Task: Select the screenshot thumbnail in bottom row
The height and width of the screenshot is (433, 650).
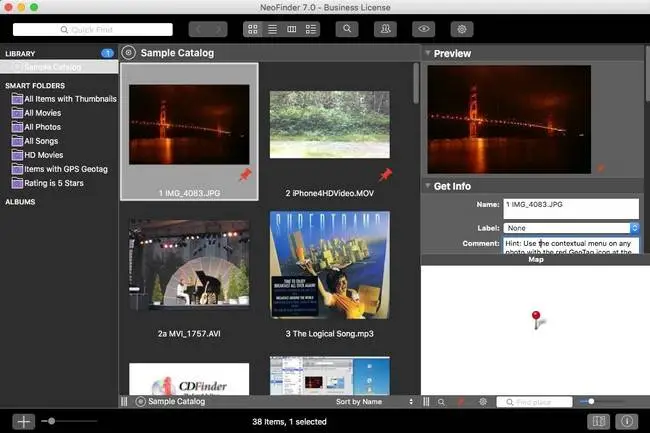Action: click(330, 376)
